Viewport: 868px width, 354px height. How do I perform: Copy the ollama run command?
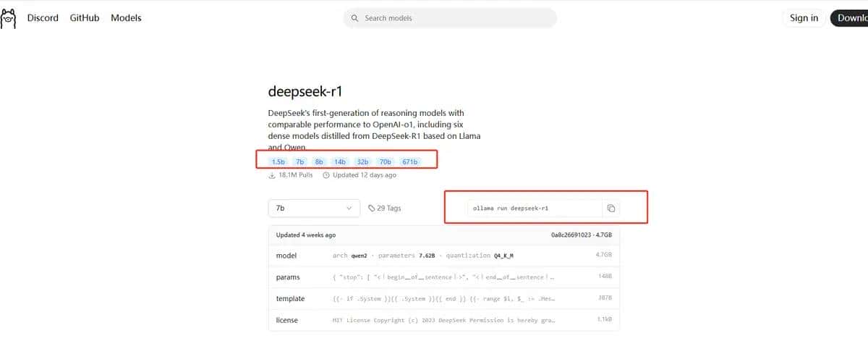click(x=611, y=208)
